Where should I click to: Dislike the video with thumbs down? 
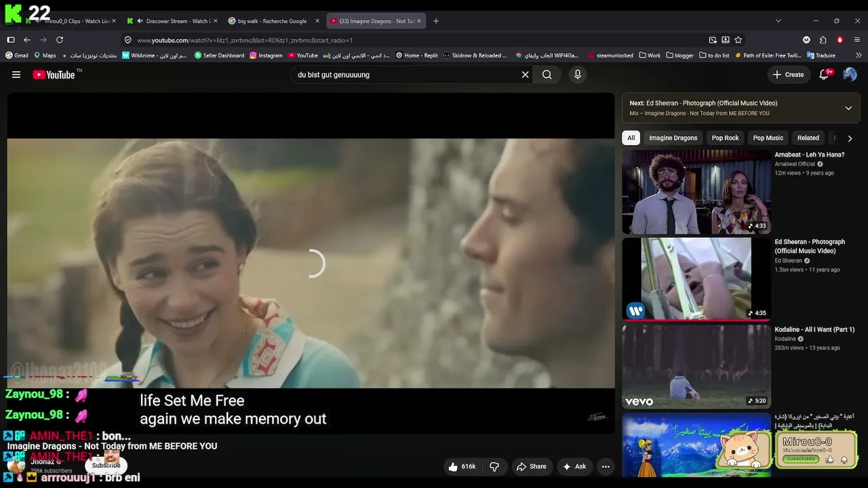tap(494, 466)
